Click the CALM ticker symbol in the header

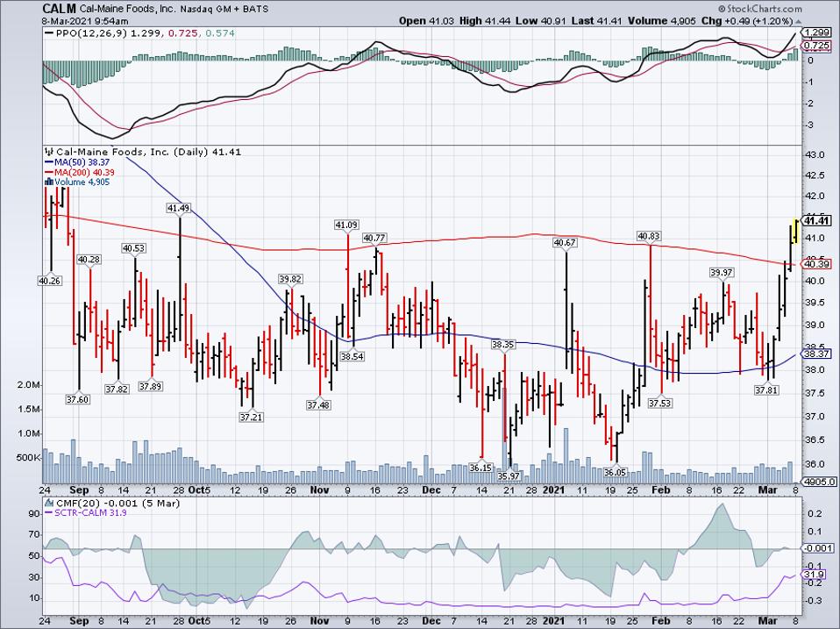[x=60, y=9]
